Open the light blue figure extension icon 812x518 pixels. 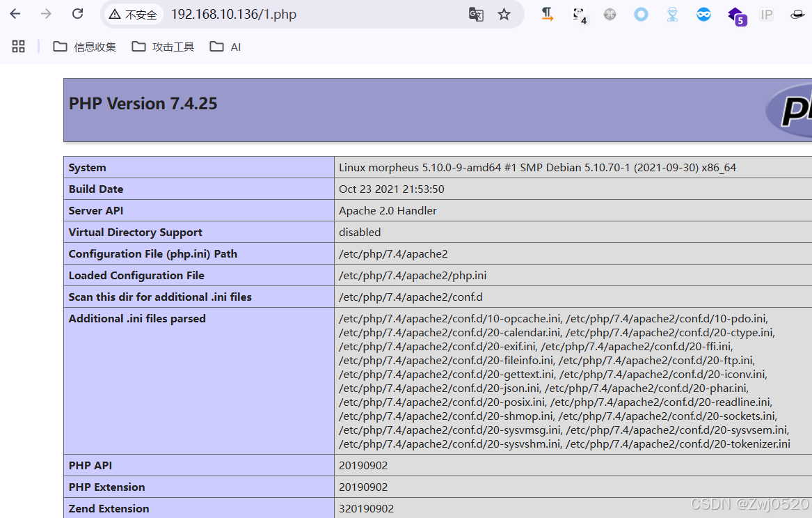pyautogui.click(x=672, y=15)
